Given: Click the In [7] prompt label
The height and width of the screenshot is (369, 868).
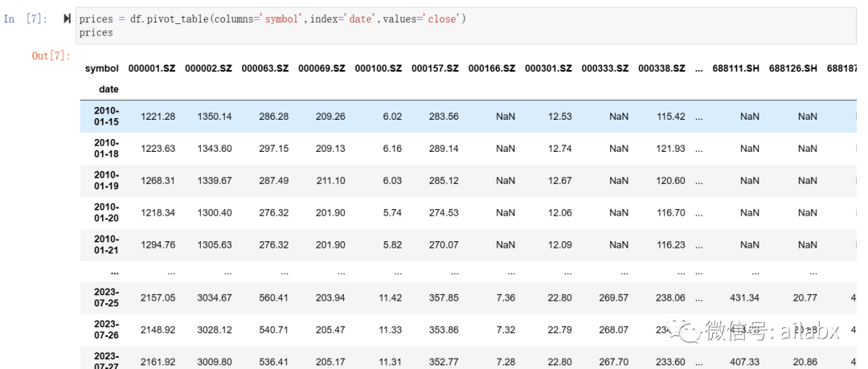Looking at the screenshot, I should (x=26, y=18).
